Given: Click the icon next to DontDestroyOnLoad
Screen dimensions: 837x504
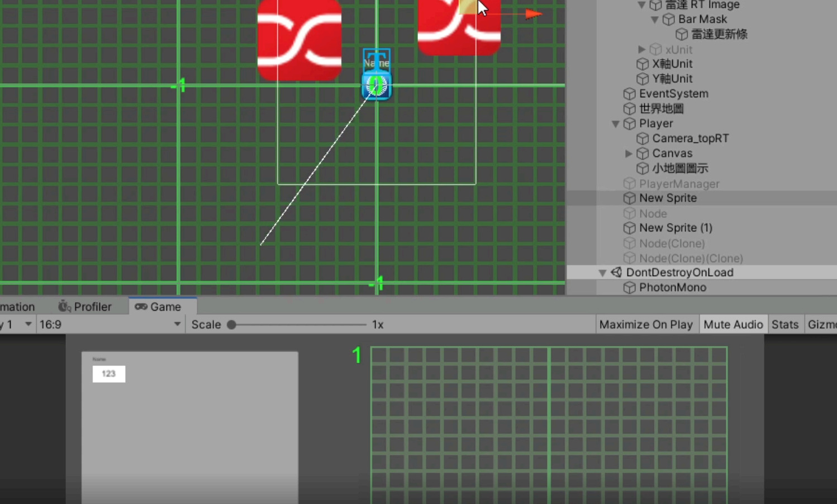Looking at the screenshot, I should [x=616, y=272].
